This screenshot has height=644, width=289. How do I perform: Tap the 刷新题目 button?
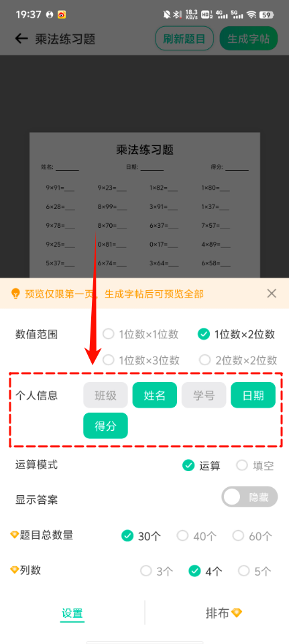click(184, 39)
